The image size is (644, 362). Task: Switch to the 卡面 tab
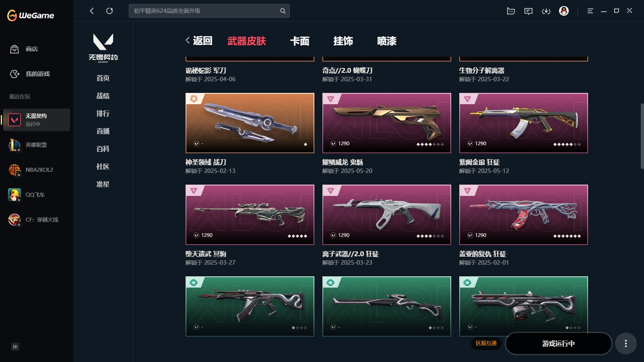point(300,41)
